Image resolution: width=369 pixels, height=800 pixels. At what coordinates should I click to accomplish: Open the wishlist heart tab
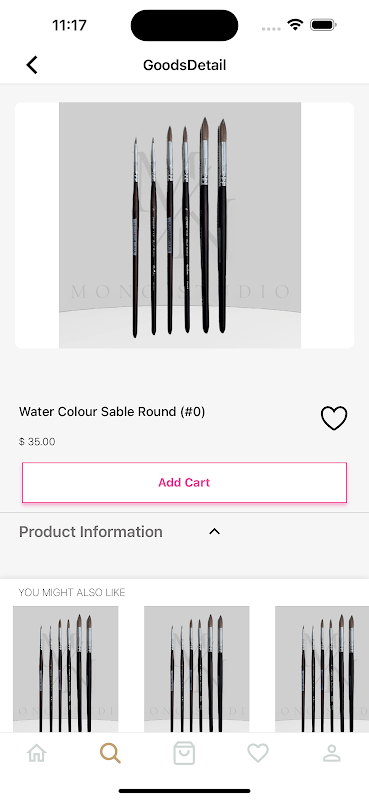[258, 753]
